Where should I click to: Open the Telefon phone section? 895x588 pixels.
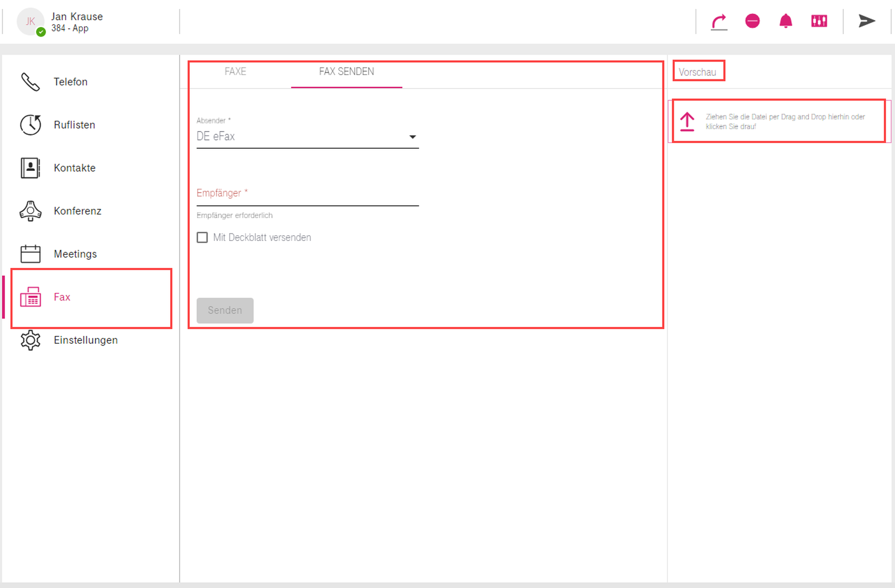click(70, 82)
